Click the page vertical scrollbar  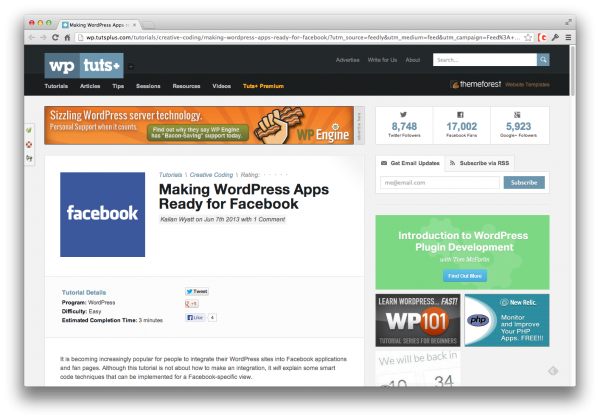(x=572, y=71)
